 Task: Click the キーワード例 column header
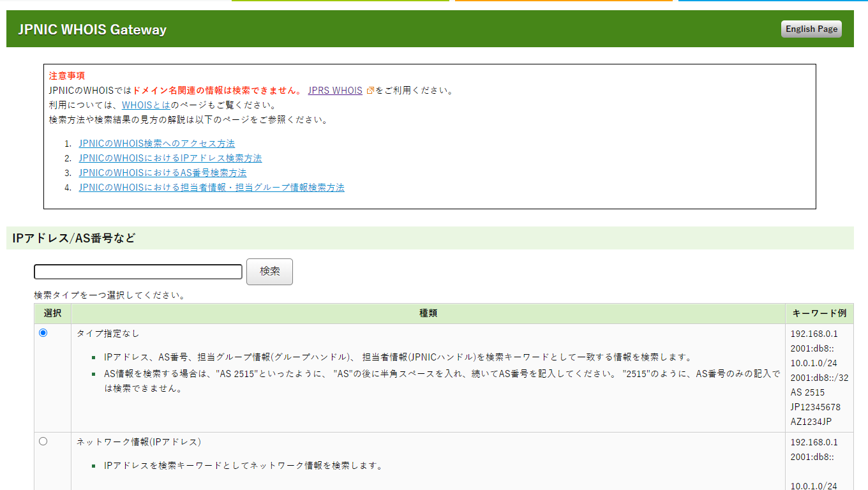819,313
